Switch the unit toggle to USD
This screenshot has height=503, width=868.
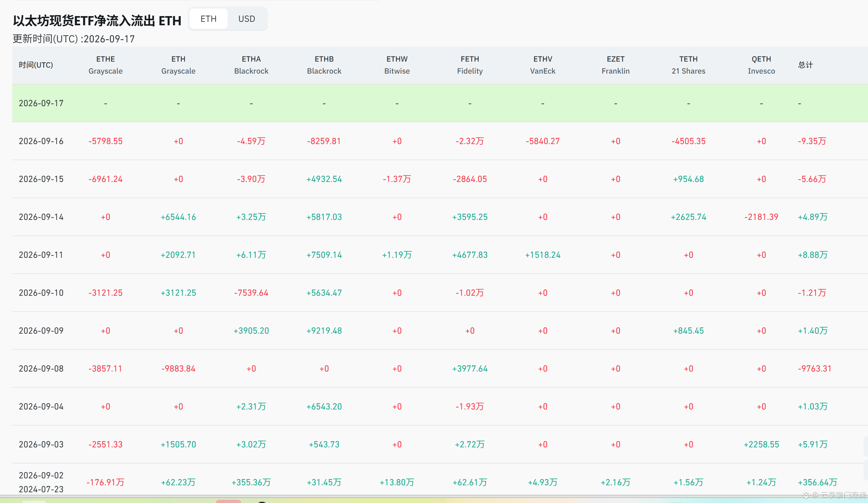247,19
